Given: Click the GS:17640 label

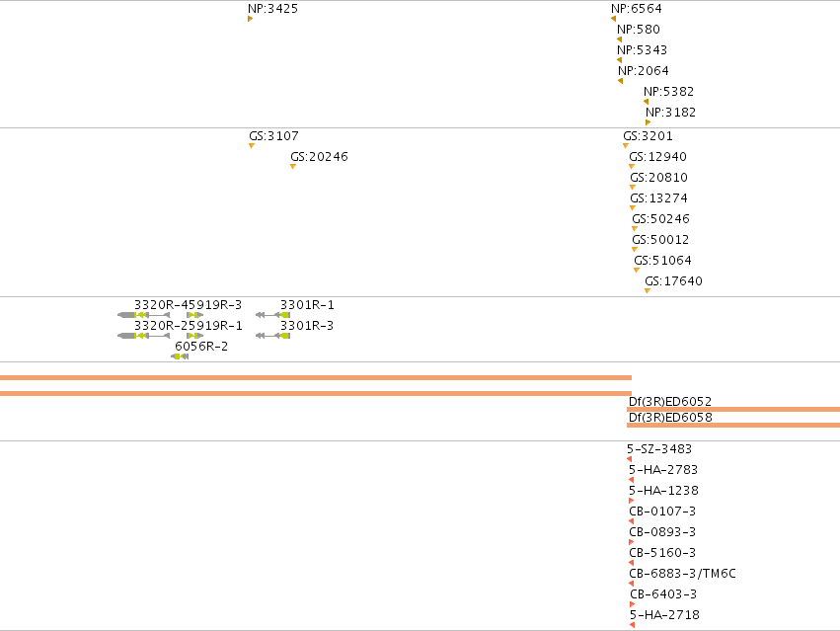Looking at the screenshot, I should coord(674,281).
